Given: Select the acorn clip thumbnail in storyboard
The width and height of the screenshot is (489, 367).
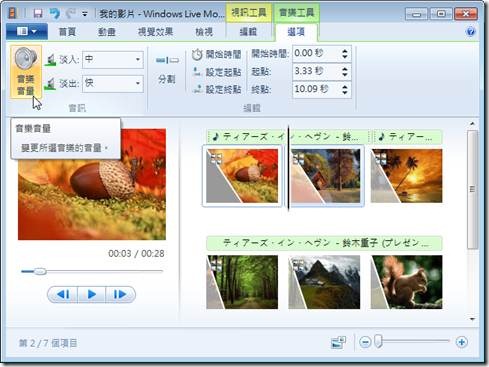Looking at the screenshot, I should click(242, 176).
